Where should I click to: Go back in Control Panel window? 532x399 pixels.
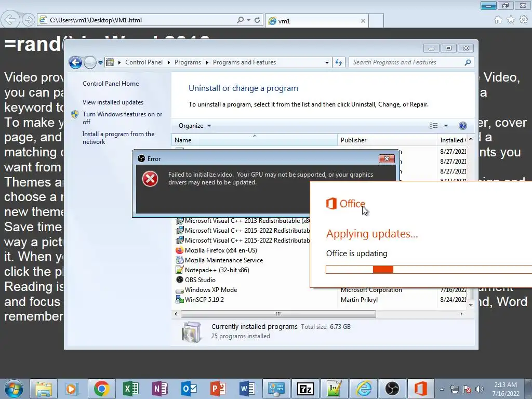point(75,62)
